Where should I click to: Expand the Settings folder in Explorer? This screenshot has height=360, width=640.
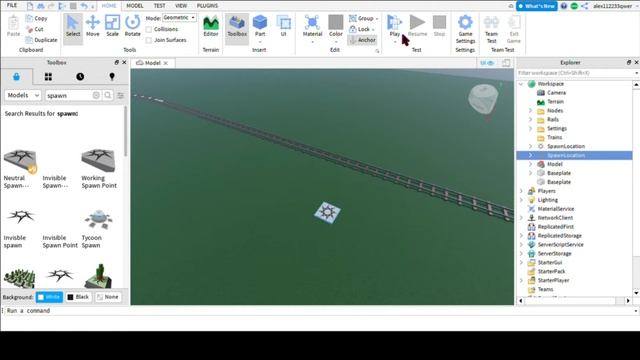pyautogui.click(x=530, y=129)
